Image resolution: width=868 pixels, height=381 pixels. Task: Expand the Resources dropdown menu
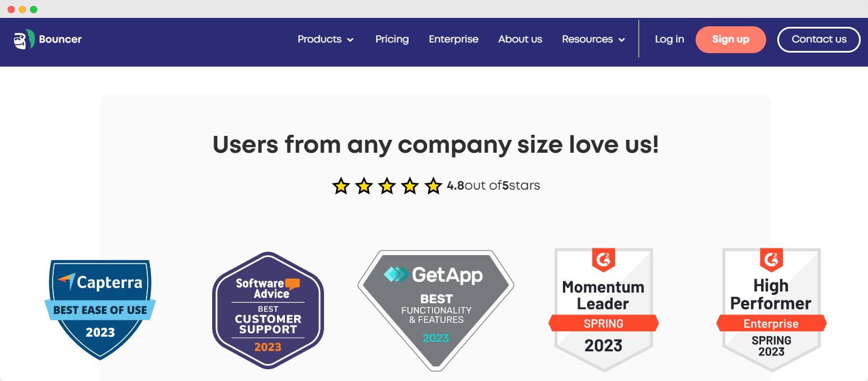coord(588,39)
